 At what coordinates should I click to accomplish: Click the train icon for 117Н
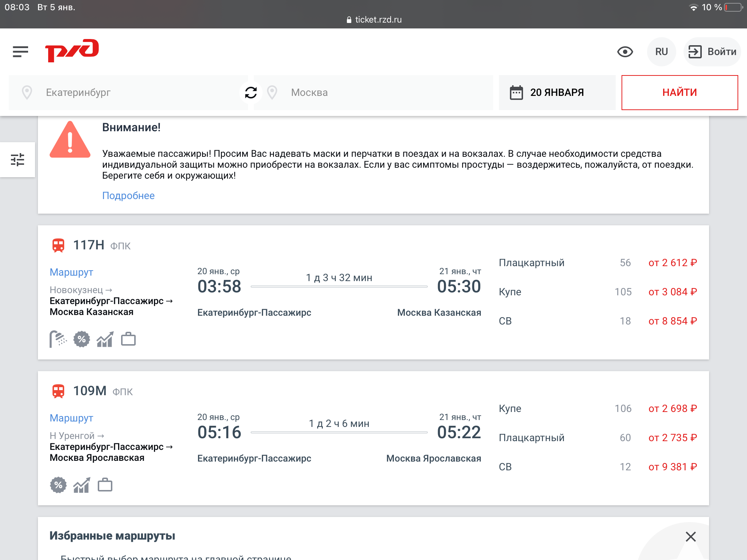pos(58,245)
